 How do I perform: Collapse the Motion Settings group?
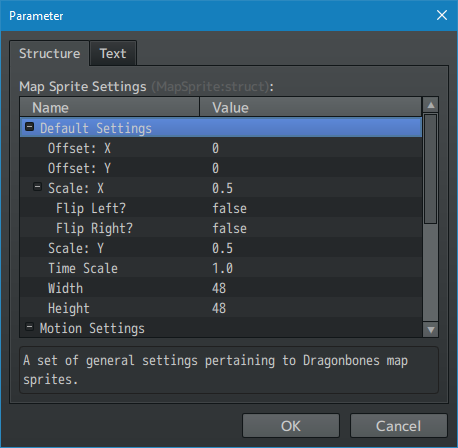[29, 327]
